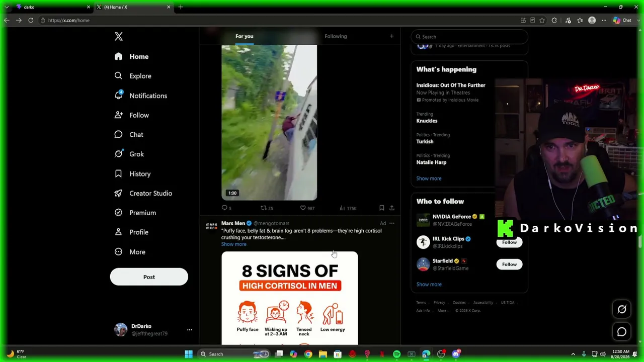The height and width of the screenshot is (362, 644).
Task: Click in the X search field
Action: pyautogui.click(x=469, y=37)
